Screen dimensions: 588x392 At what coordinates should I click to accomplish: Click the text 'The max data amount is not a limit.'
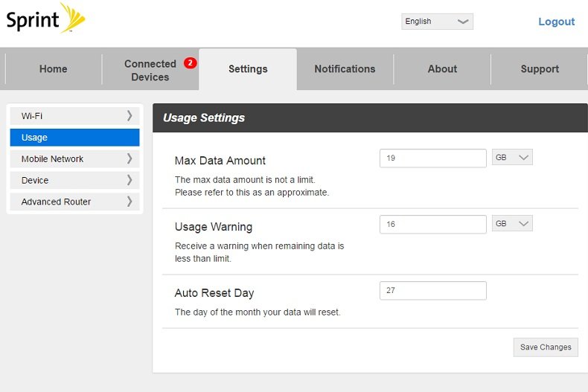(x=245, y=180)
